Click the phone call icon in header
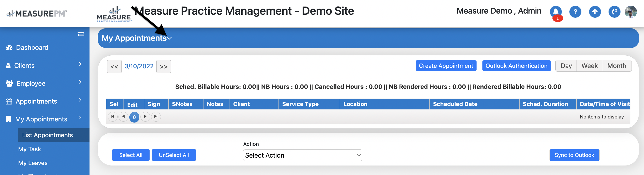Image resolution: width=644 pixels, height=175 pixels. click(614, 12)
